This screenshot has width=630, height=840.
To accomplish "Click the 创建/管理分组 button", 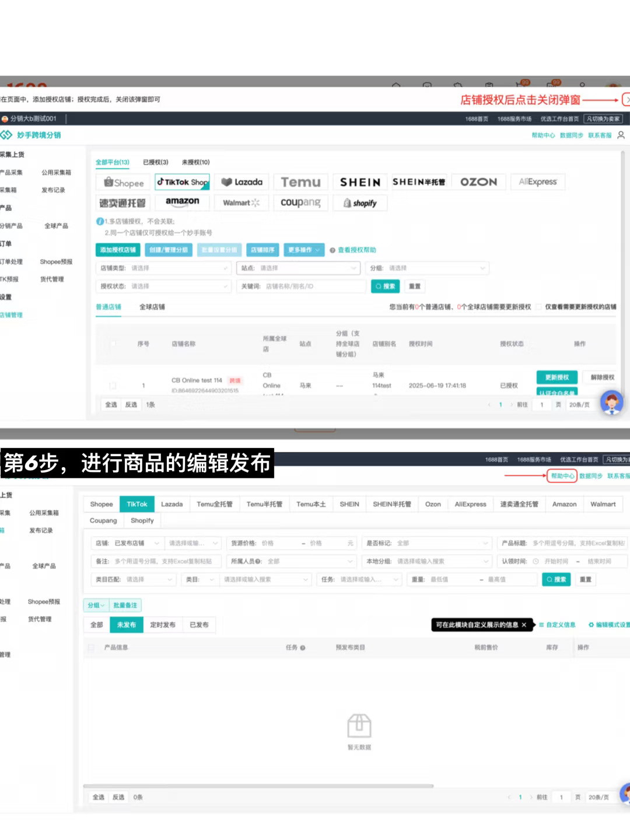I will click(169, 250).
